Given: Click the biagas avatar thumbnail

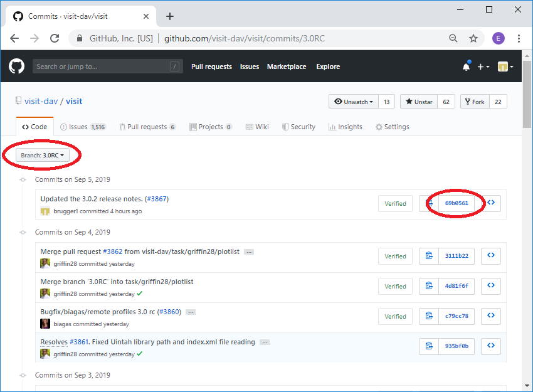Looking at the screenshot, I should coord(45,324).
